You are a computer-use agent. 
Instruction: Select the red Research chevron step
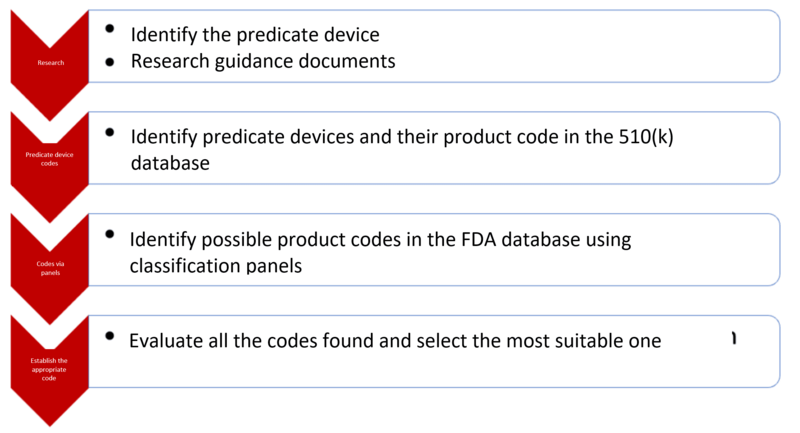click(x=49, y=64)
